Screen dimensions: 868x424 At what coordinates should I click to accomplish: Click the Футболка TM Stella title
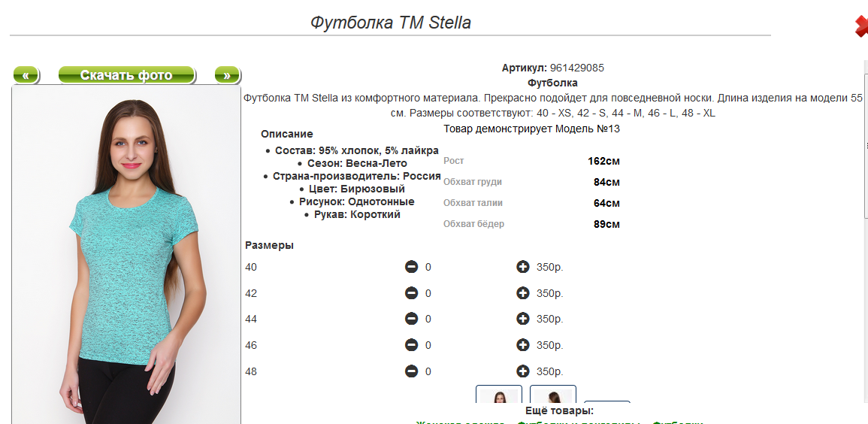pos(390,23)
